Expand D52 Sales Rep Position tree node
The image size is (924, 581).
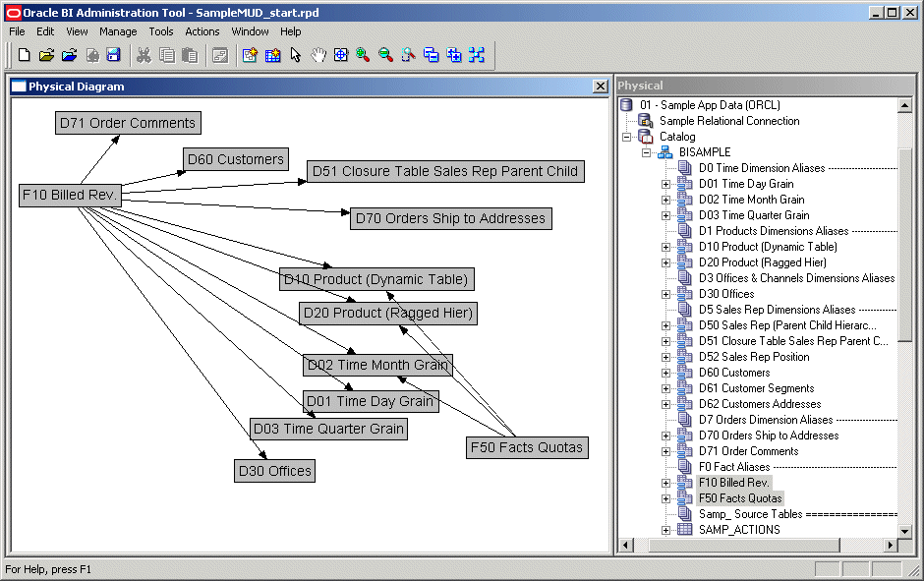tap(665, 357)
